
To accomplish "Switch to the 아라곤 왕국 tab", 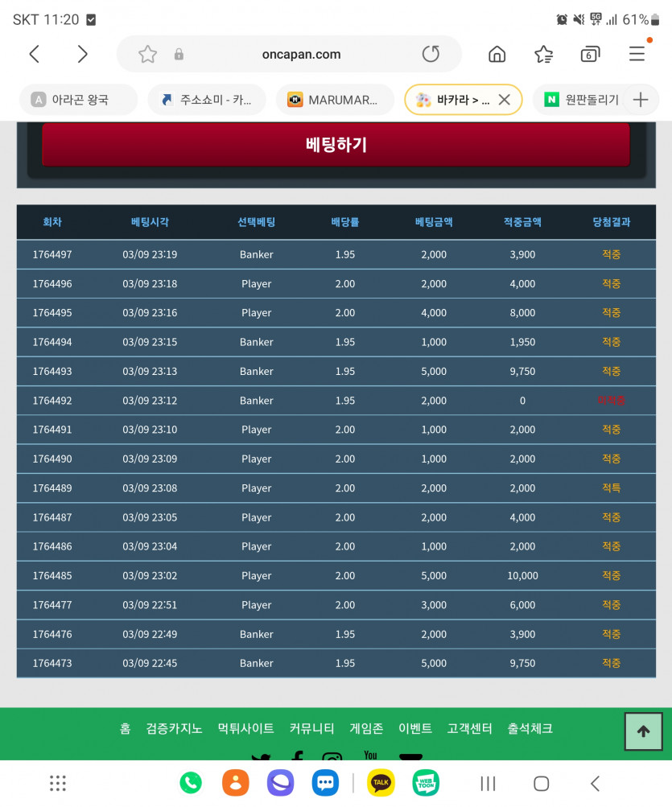I will 78,100.
